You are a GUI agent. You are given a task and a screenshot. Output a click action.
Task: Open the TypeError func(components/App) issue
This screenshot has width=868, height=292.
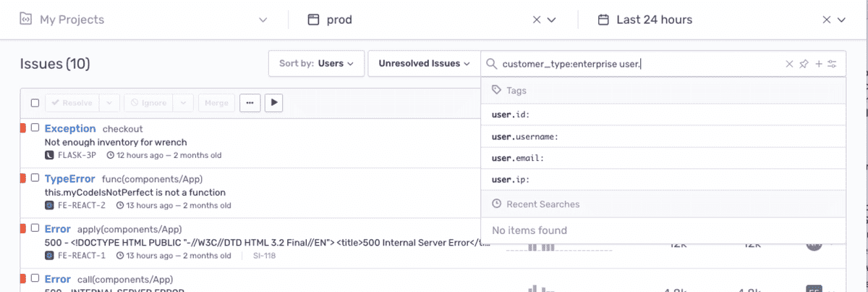click(70, 178)
